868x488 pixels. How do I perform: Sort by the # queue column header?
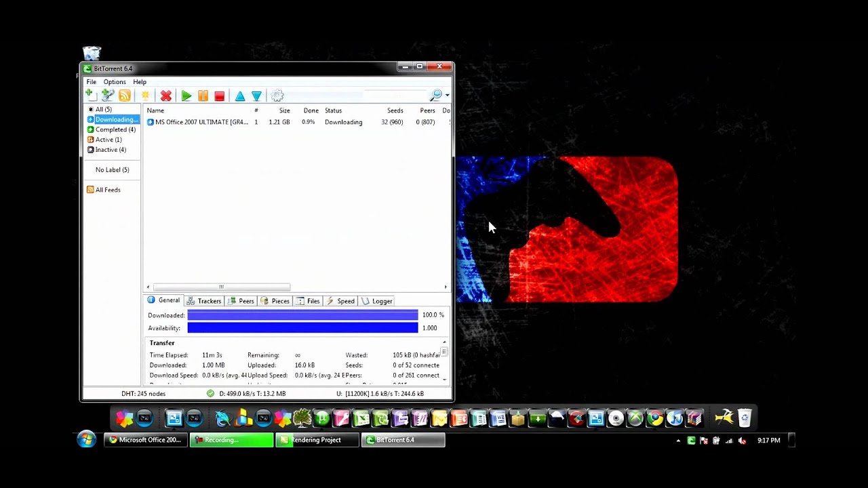point(256,110)
